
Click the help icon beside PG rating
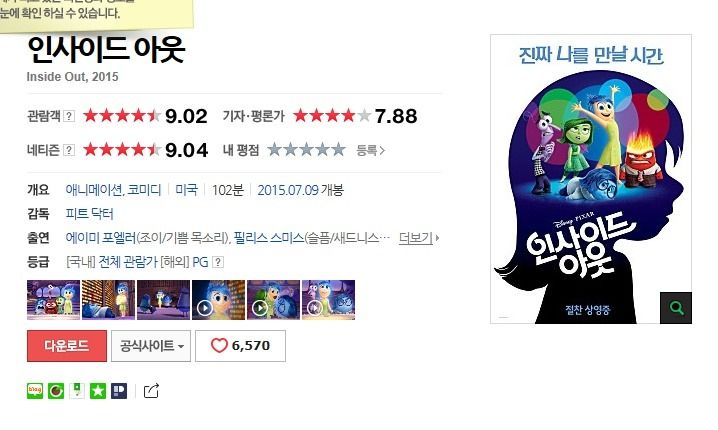coord(218,262)
